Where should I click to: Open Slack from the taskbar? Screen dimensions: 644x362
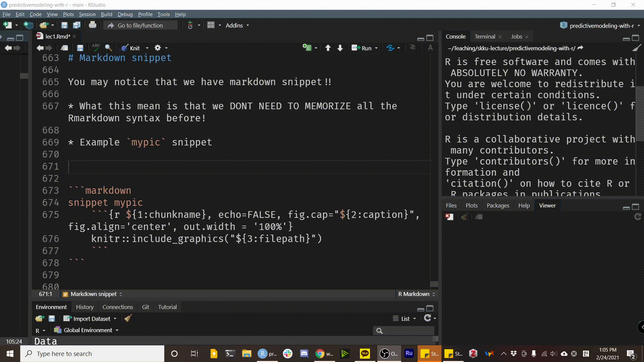click(287, 354)
